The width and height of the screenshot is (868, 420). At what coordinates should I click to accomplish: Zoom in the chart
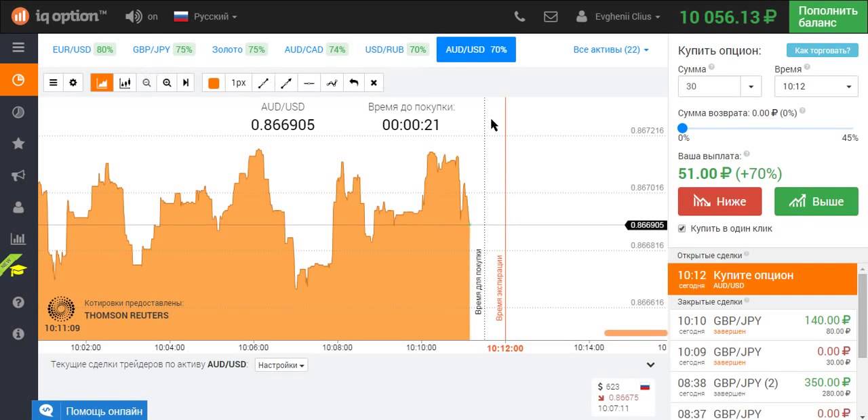point(167,83)
